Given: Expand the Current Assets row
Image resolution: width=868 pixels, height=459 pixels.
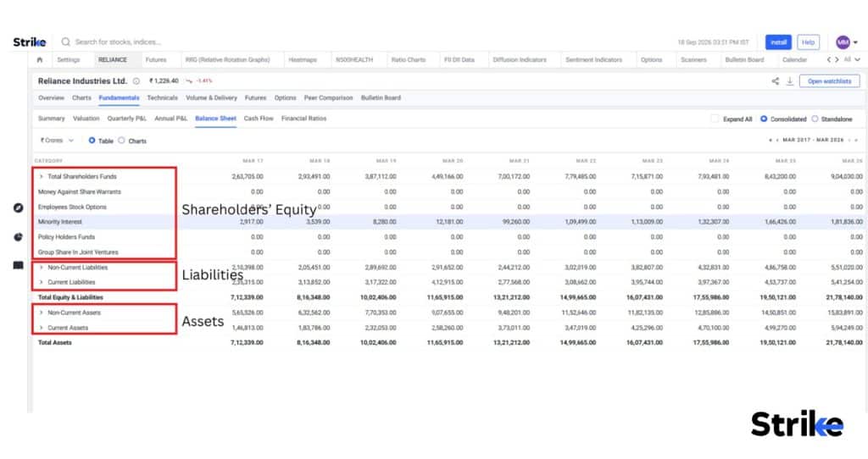Looking at the screenshot, I should coord(41,328).
